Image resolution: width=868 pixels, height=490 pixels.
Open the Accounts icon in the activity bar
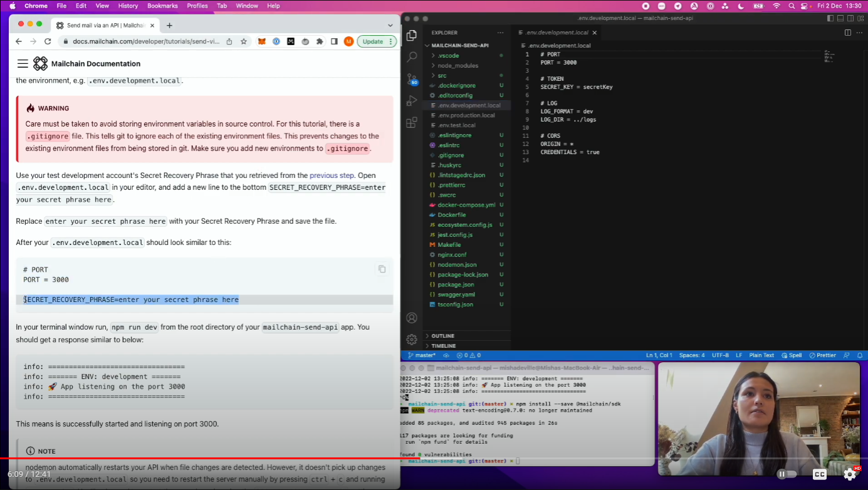pyautogui.click(x=412, y=318)
